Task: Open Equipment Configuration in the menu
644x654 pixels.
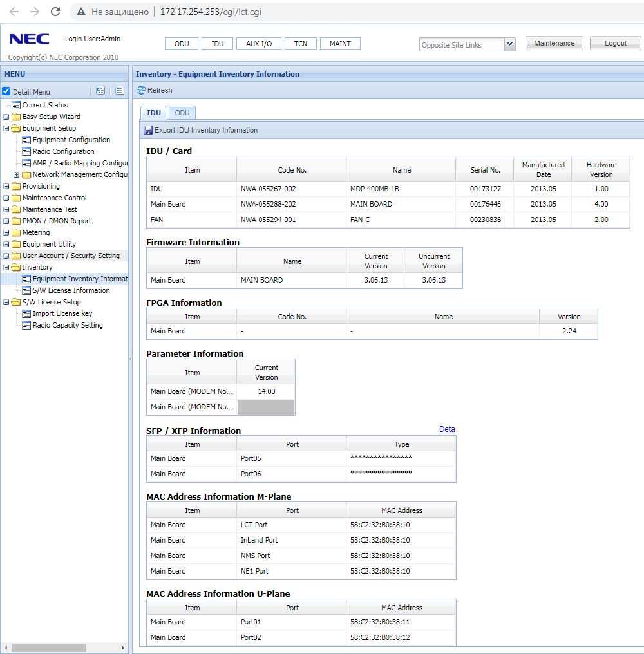Action: click(71, 140)
